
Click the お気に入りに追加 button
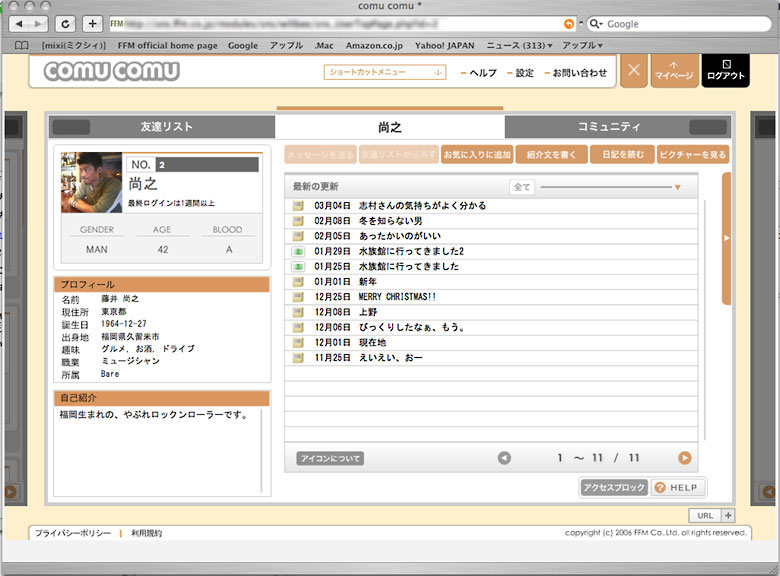coord(476,155)
